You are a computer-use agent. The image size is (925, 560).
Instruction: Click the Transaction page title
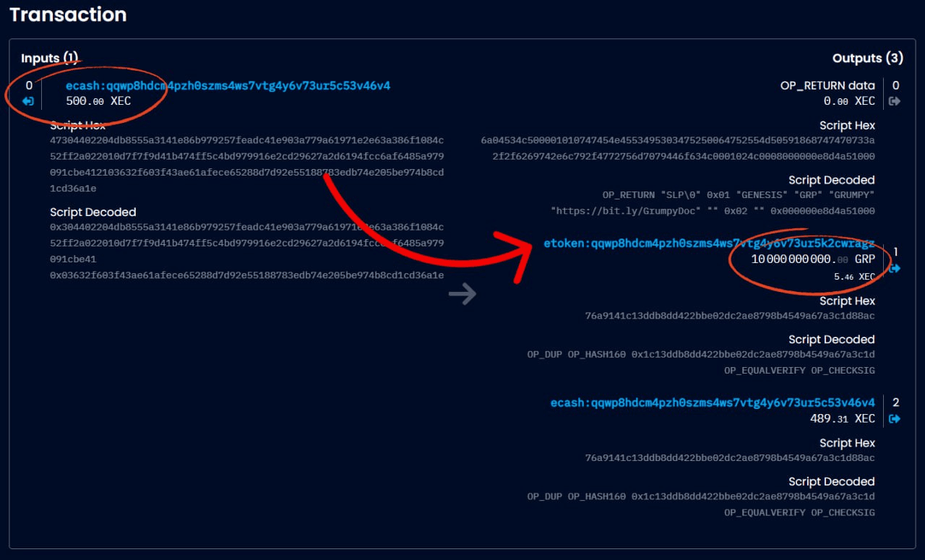(x=68, y=14)
